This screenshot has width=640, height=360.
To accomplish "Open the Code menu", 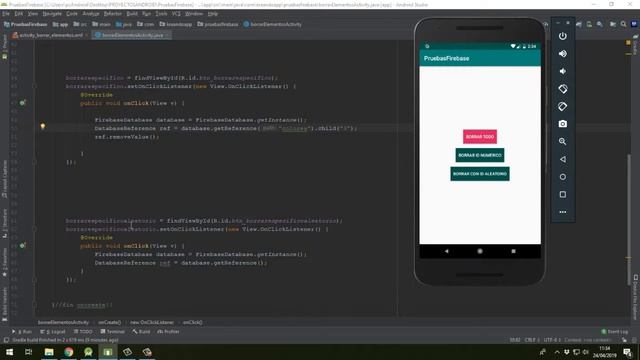I will [x=72, y=13].
